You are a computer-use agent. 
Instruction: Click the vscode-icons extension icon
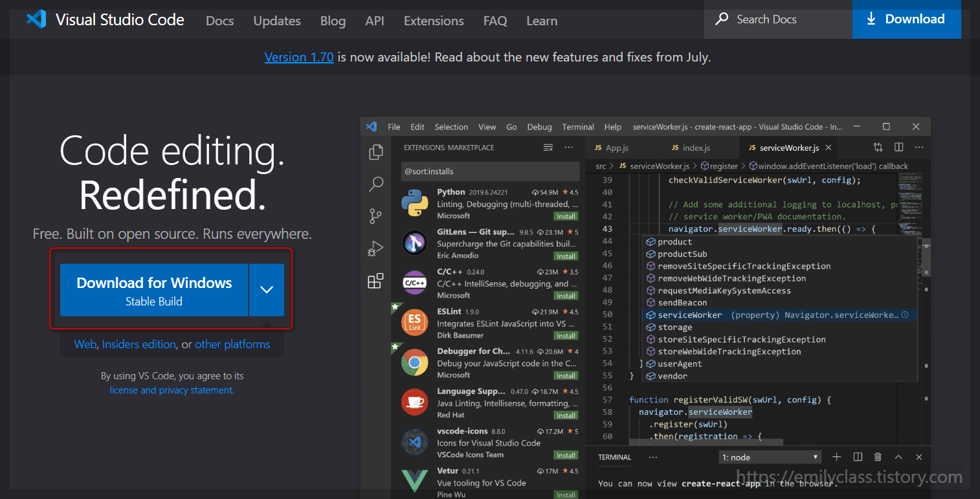(x=414, y=442)
